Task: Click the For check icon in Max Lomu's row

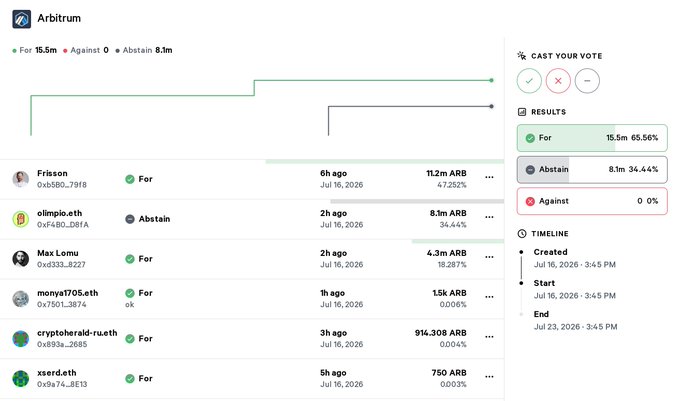Action: pyautogui.click(x=130, y=259)
